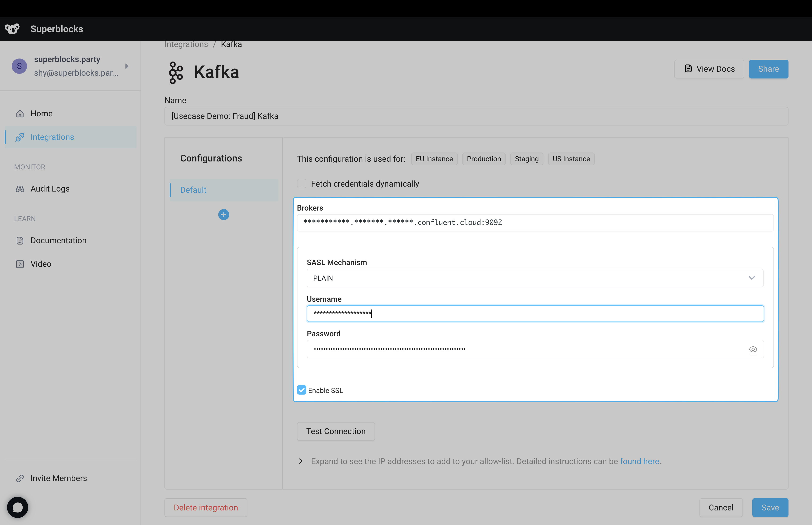Click the Video play icon

[x=20, y=264]
